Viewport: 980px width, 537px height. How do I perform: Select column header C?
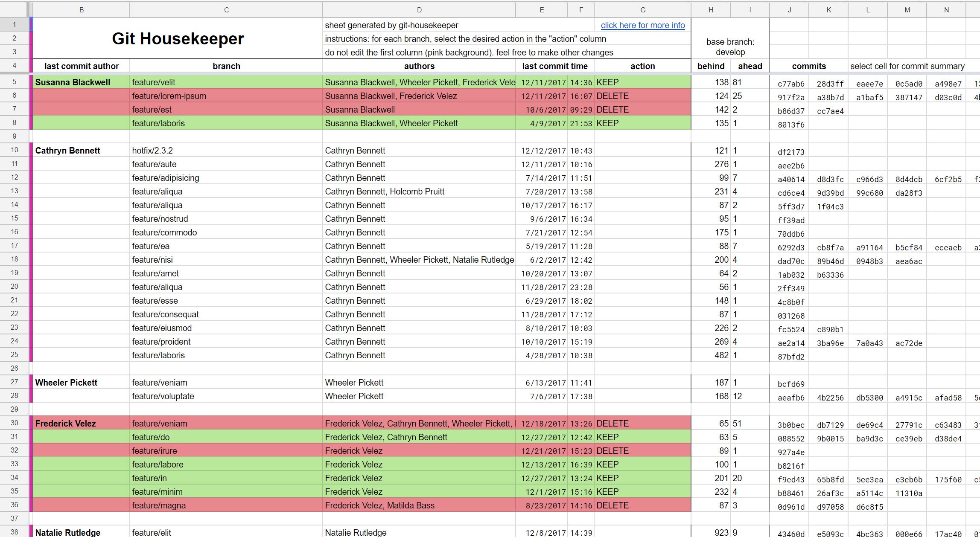pyautogui.click(x=226, y=10)
